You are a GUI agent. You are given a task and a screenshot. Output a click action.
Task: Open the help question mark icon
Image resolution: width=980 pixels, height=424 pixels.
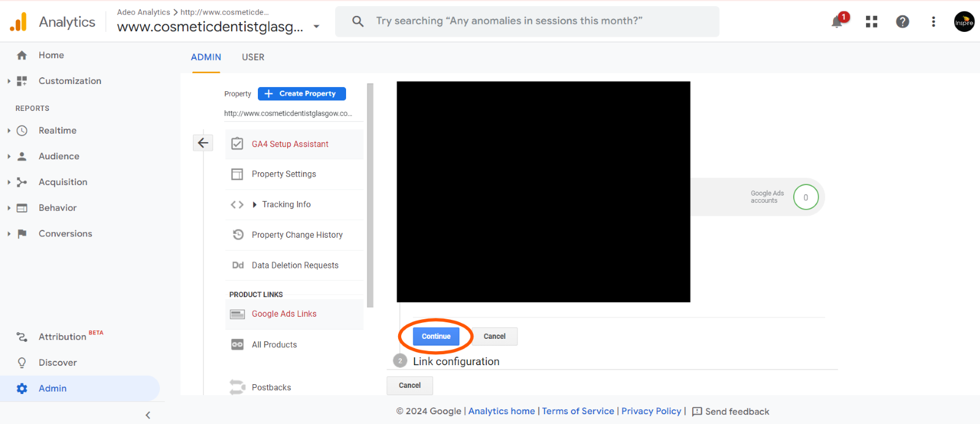pyautogui.click(x=902, y=22)
